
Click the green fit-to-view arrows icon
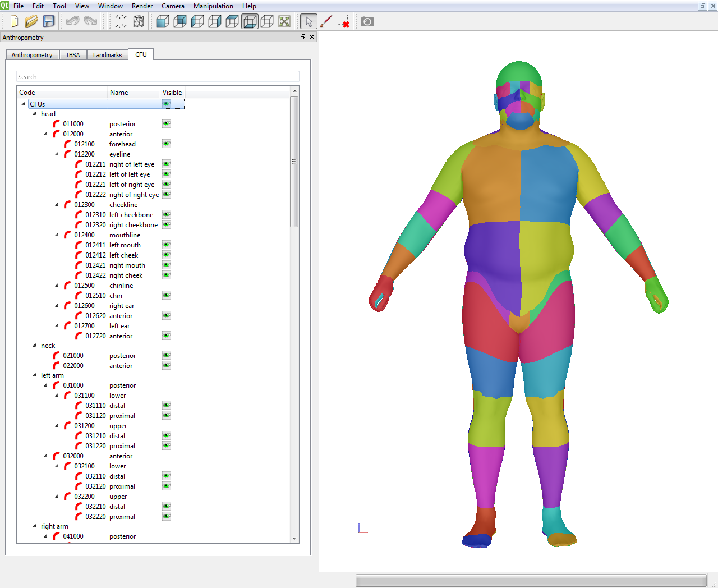click(284, 21)
